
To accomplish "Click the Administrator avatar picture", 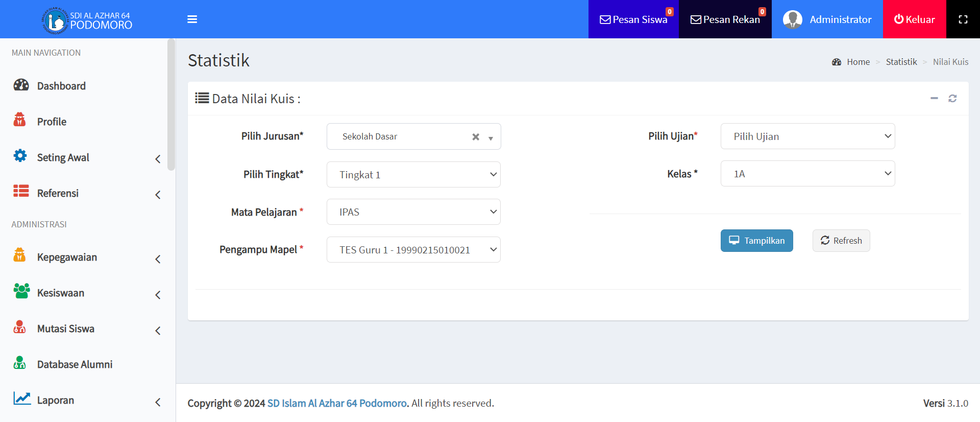I will tap(792, 19).
